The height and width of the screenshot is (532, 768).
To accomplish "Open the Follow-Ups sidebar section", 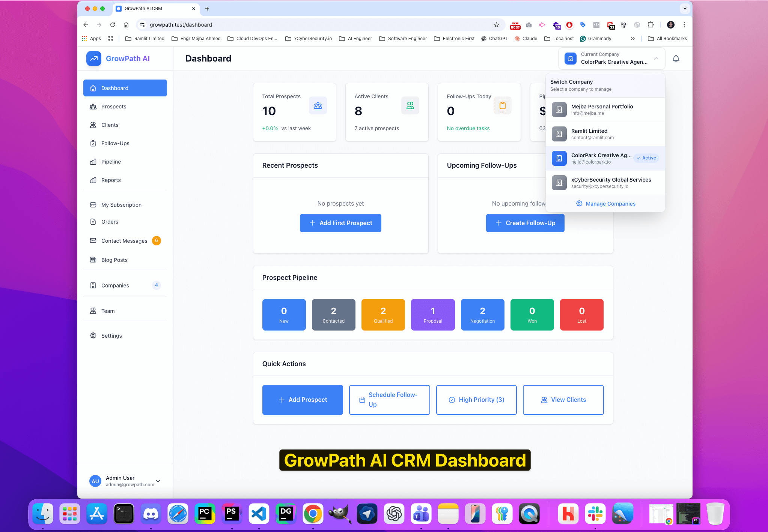I will pos(115,143).
